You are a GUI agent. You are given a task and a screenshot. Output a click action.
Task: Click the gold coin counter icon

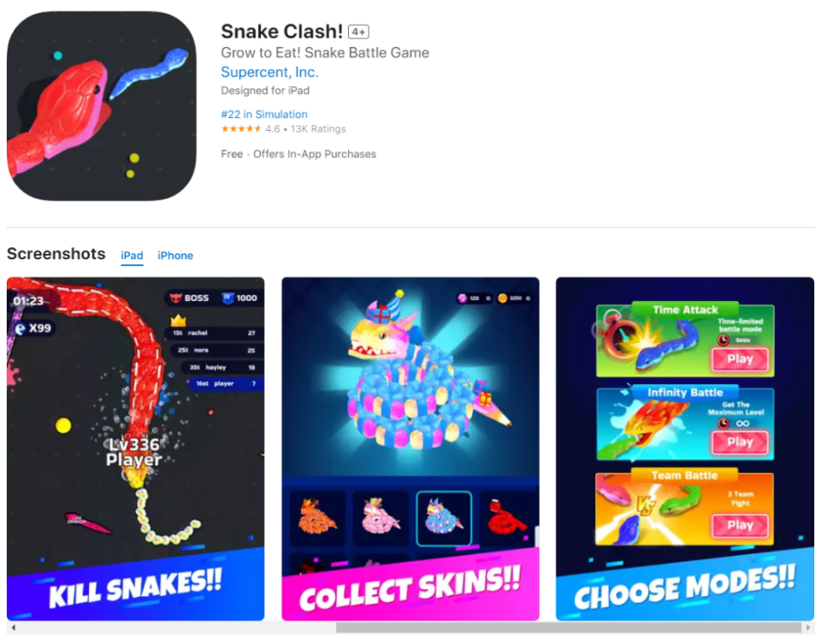[x=503, y=298]
